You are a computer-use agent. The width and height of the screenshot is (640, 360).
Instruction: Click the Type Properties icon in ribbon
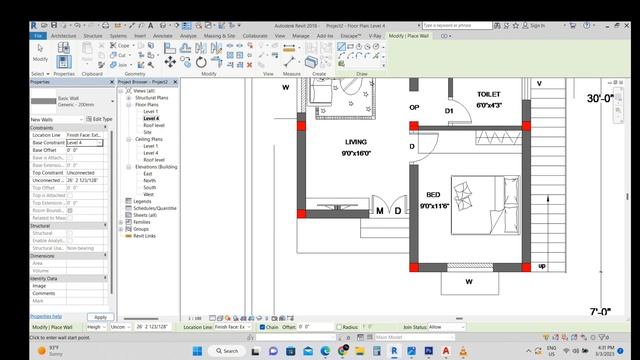pos(64,48)
